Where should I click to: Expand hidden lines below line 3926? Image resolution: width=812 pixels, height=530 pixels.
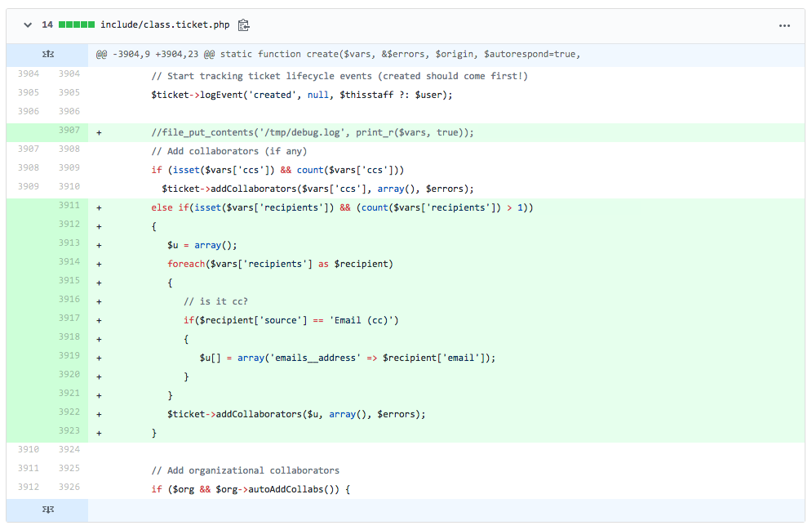tap(47, 510)
